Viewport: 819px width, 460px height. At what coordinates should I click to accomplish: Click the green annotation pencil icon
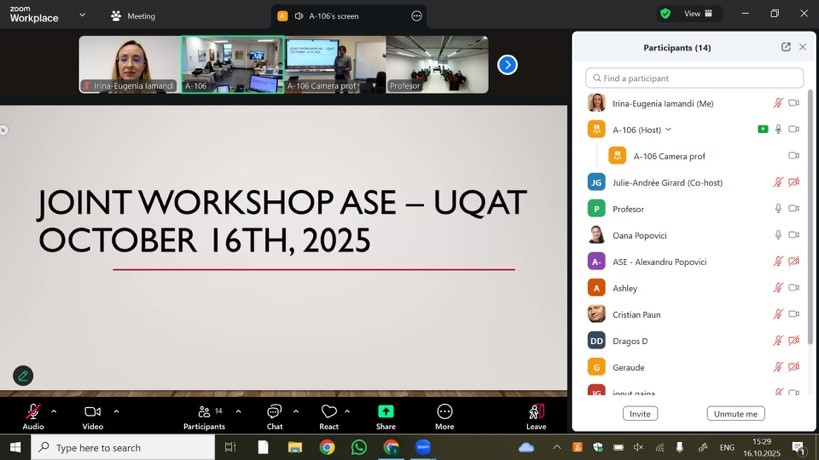point(23,376)
